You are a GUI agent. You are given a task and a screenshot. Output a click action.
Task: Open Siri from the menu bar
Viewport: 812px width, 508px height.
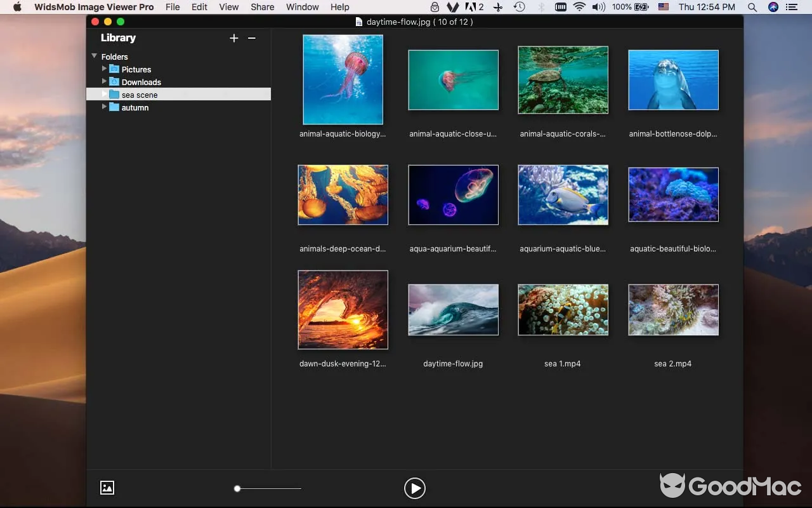(x=773, y=7)
